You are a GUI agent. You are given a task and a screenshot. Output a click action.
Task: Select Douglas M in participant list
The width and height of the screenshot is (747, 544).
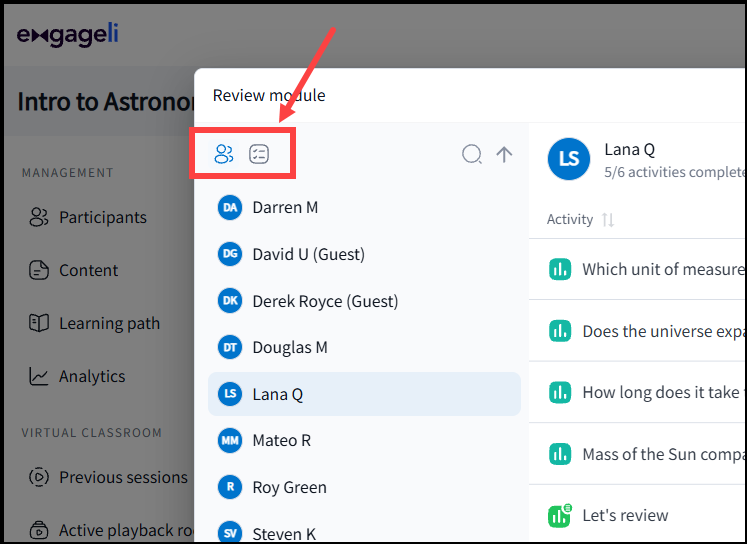tap(364, 347)
